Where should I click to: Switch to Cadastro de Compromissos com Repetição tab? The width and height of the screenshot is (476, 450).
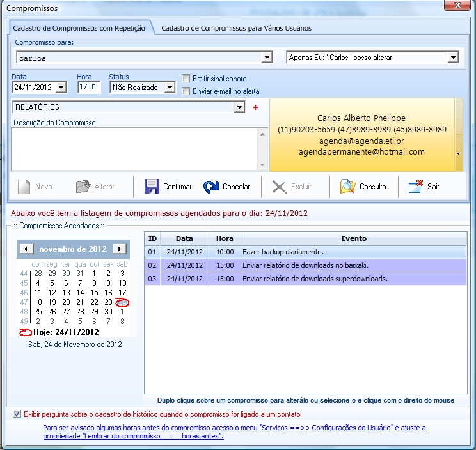click(79, 28)
